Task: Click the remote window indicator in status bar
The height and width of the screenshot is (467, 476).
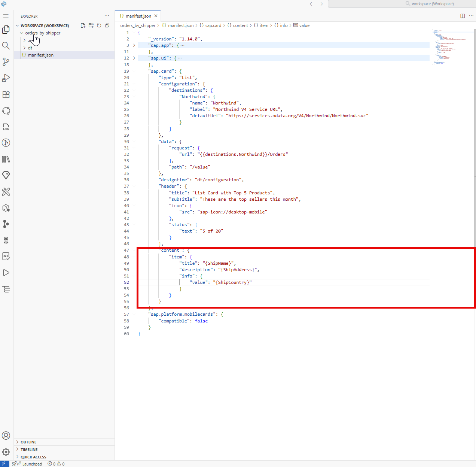Action: tap(4, 464)
